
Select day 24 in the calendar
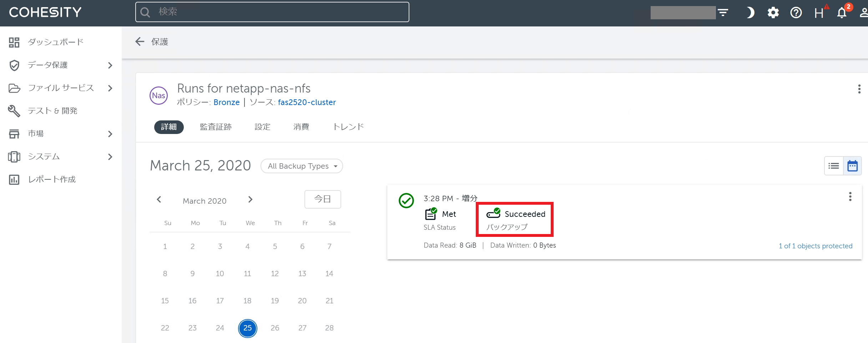(220, 328)
